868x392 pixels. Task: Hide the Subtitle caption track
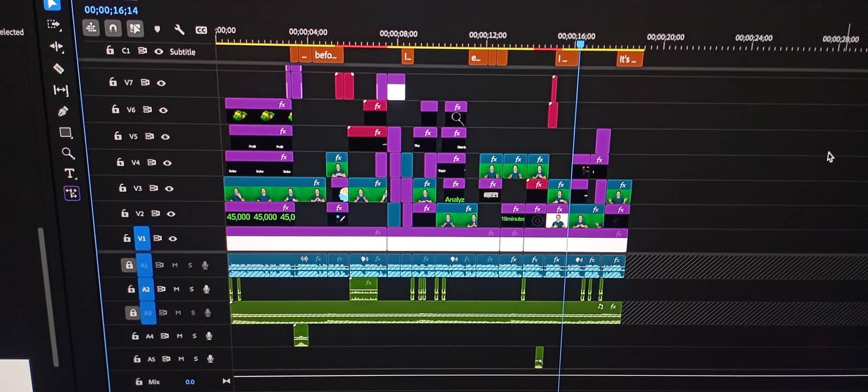pyautogui.click(x=159, y=51)
